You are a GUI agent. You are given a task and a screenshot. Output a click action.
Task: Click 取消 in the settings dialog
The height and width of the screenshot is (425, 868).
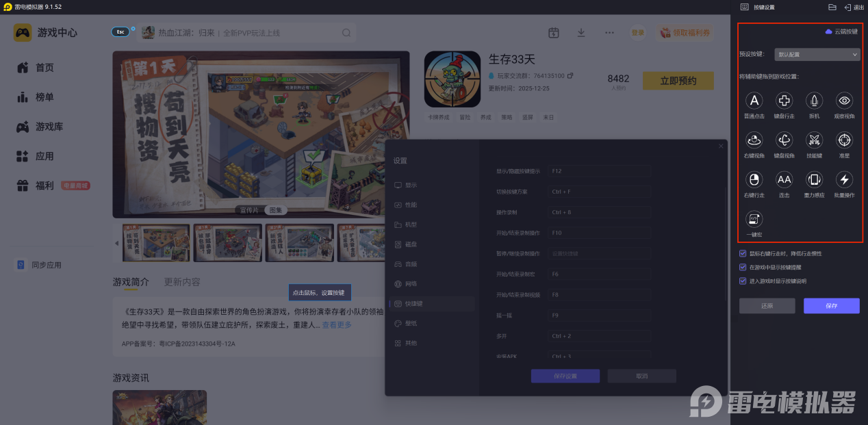click(x=641, y=376)
